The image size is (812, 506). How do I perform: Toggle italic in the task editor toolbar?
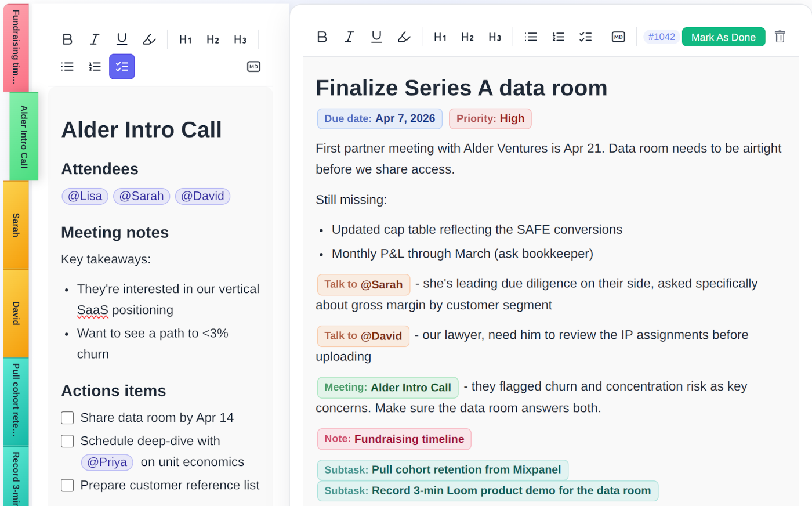349,37
